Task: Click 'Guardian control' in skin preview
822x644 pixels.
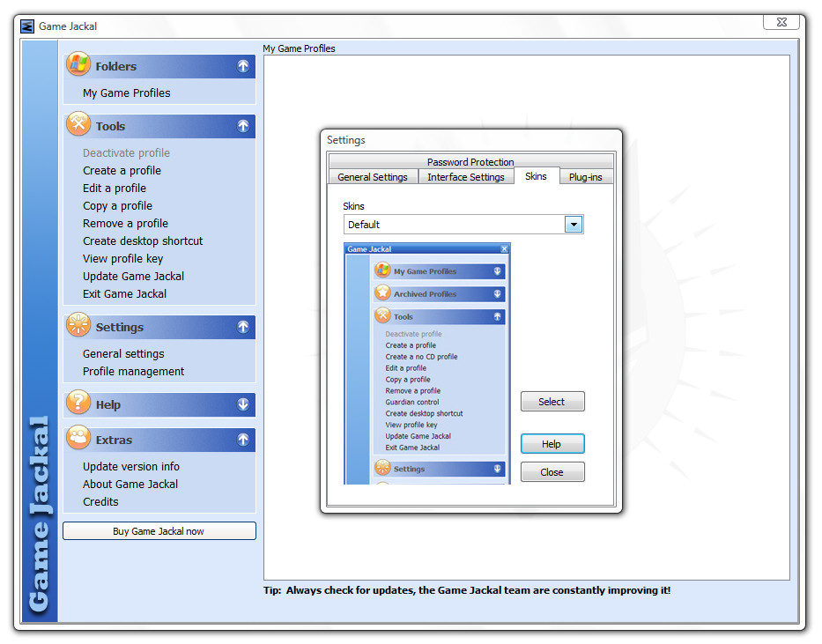Action: point(412,402)
